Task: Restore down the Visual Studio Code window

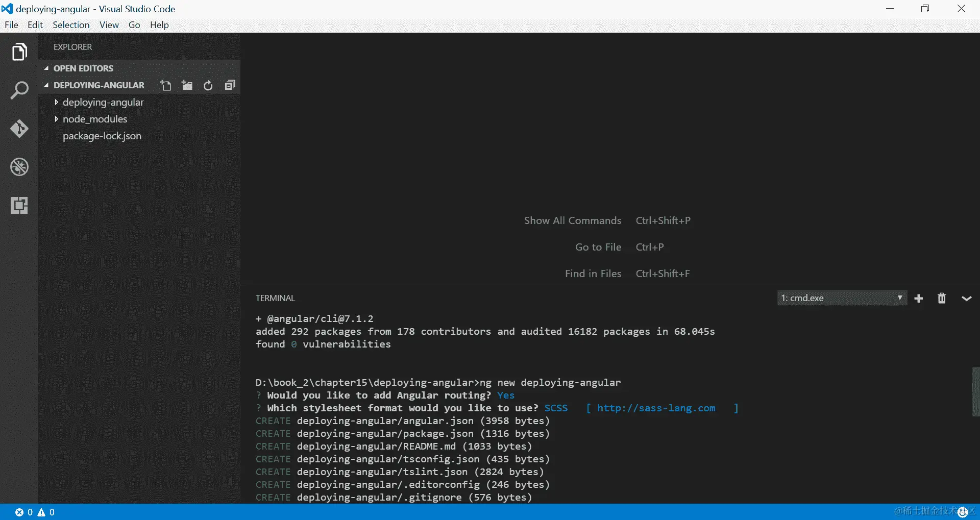Action: tap(925, 9)
